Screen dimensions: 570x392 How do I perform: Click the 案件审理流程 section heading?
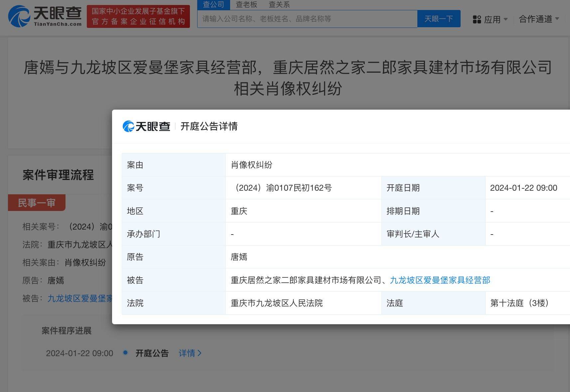click(x=58, y=175)
